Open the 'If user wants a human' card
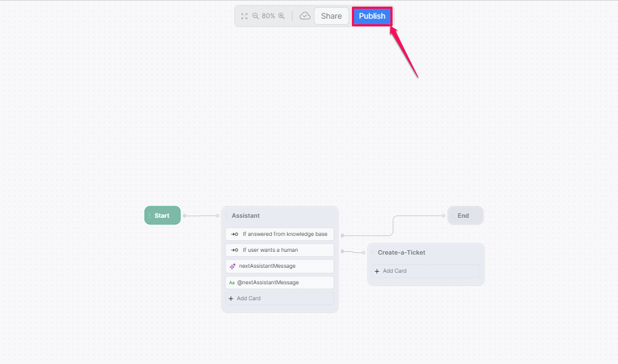This screenshot has height=364, width=618. [x=280, y=250]
